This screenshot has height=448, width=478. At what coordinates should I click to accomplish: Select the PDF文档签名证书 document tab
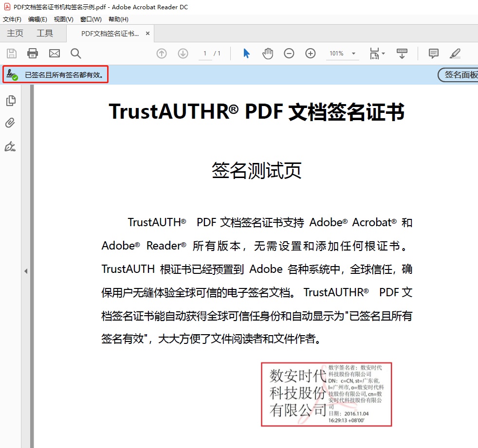point(110,34)
